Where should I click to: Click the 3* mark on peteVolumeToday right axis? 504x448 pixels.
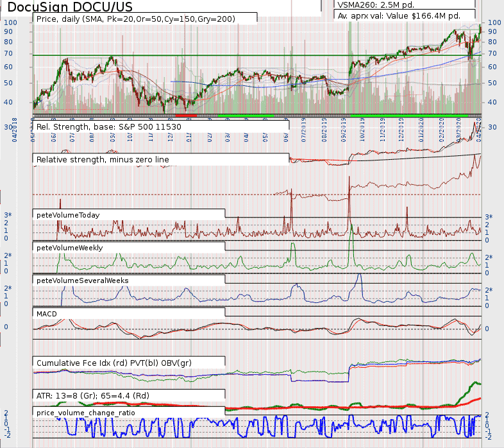[x=489, y=217]
